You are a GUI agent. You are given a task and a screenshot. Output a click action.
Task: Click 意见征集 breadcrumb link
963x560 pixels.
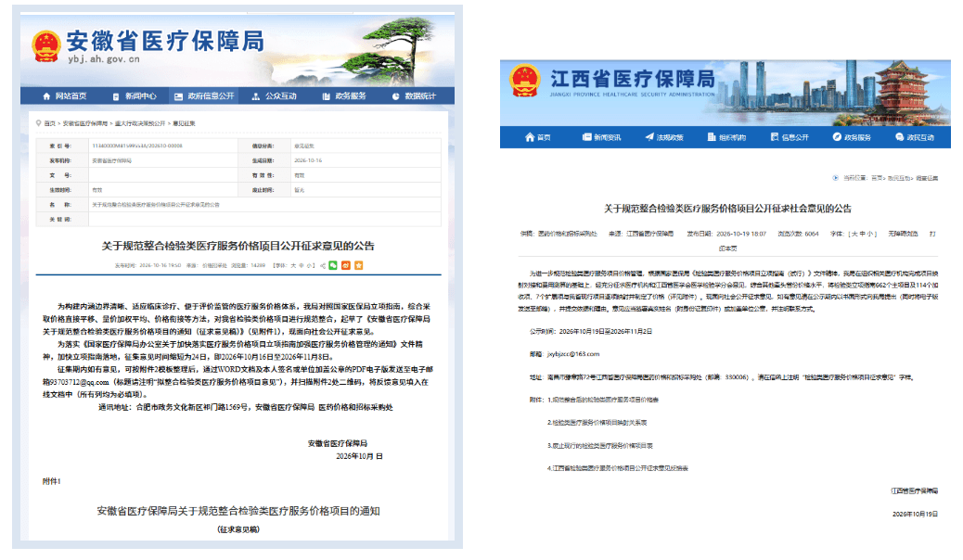point(185,123)
